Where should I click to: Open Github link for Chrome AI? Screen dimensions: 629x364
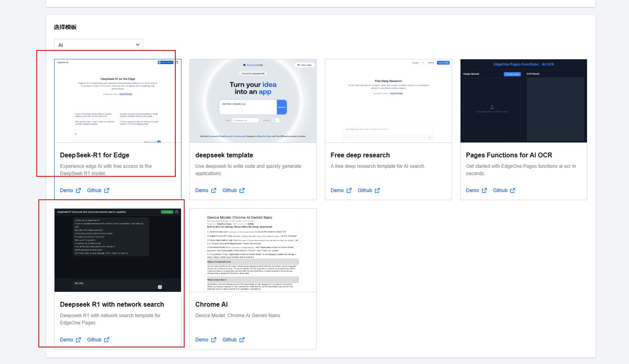229,340
